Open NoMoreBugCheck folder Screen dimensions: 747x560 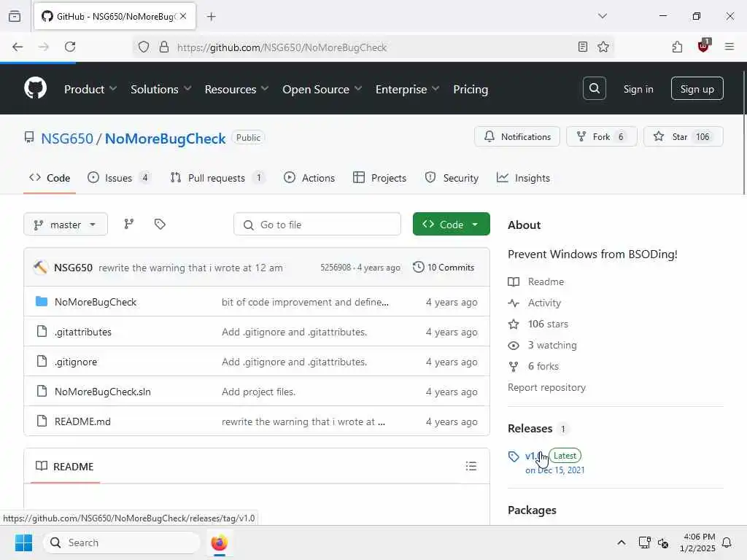pyautogui.click(x=96, y=302)
